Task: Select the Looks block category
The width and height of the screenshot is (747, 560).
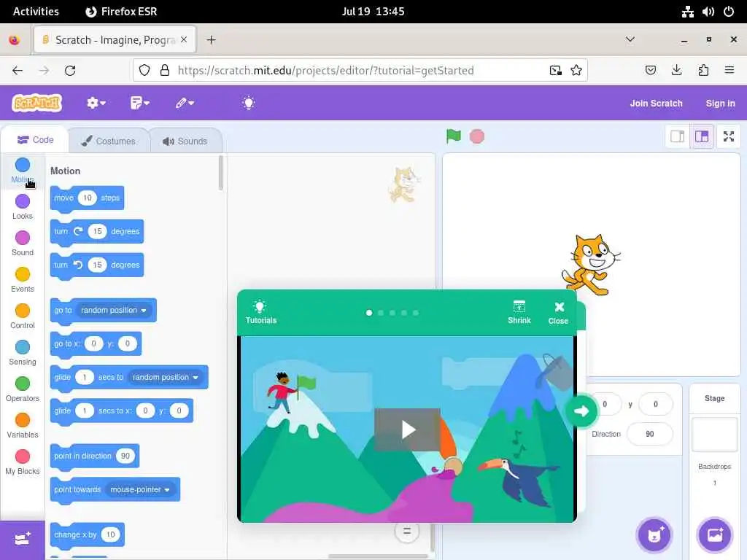Action: (x=23, y=206)
